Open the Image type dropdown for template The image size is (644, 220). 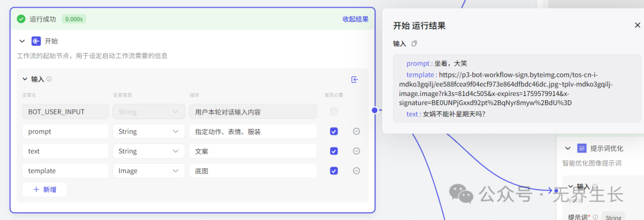(148, 171)
